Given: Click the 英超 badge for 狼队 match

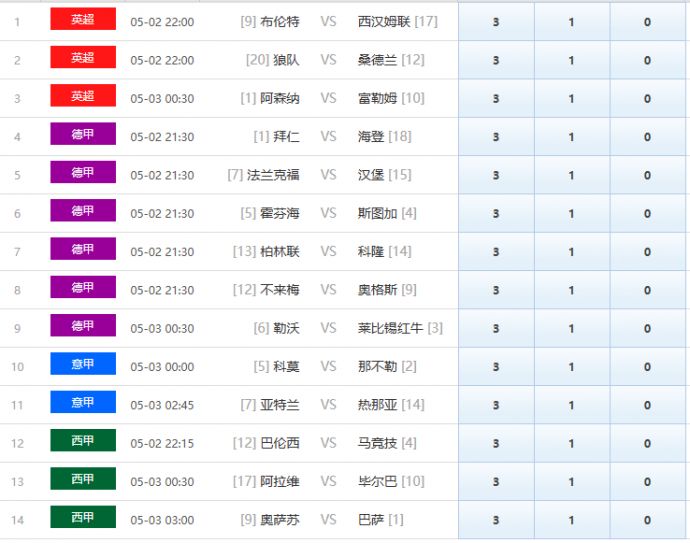Looking at the screenshot, I should (x=83, y=57).
